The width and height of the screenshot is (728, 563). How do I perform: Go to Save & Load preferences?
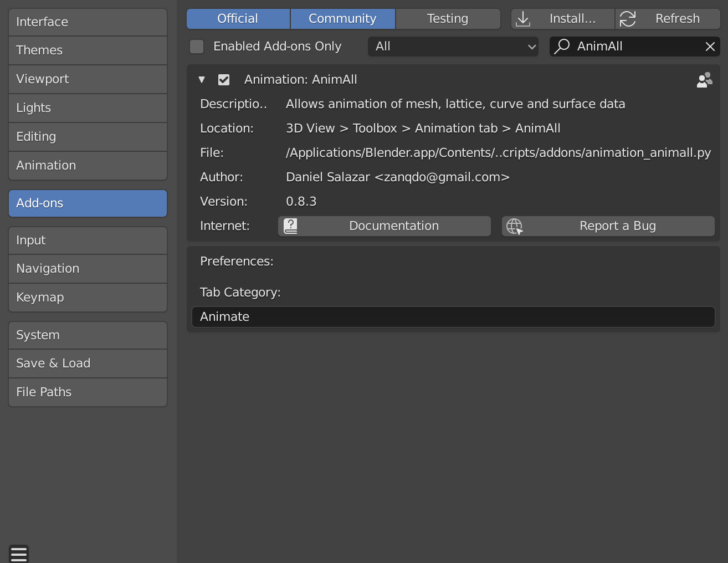point(88,364)
